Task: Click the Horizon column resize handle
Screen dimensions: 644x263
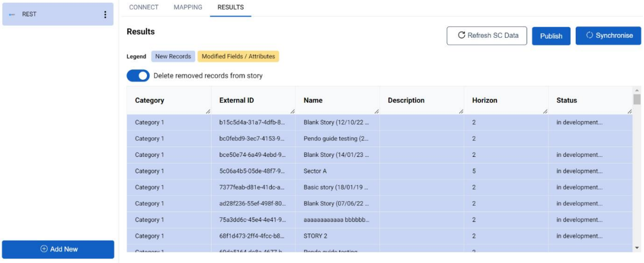Action: tap(545, 112)
